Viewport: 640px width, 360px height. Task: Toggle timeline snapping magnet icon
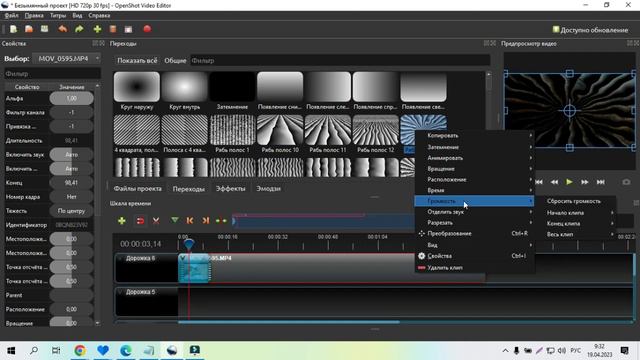click(140, 221)
